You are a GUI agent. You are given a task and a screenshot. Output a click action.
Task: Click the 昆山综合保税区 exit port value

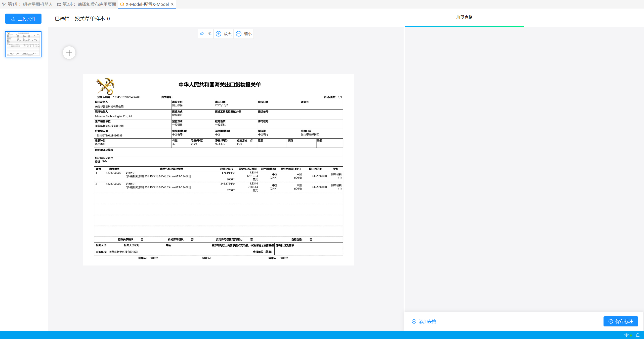(310, 134)
